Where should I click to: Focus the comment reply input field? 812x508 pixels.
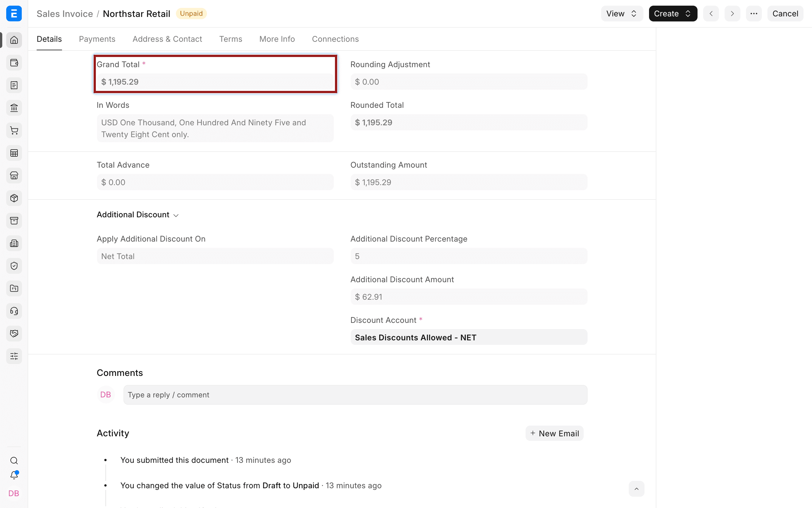point(355,395)
